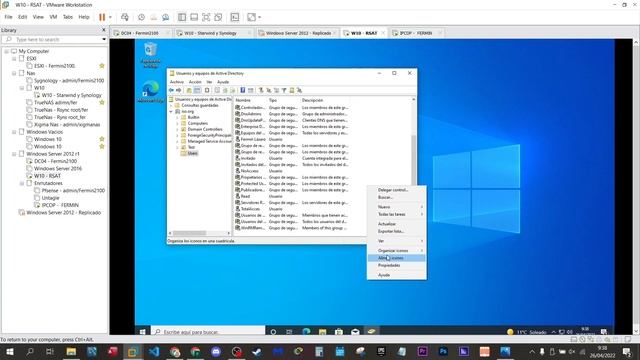640x360 pixels.
Task: Open the dropdown arrow next to pause button
Action: [110, 17]
